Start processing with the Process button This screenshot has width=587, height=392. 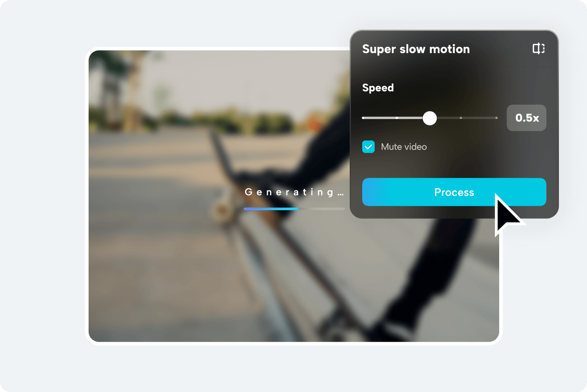click(x=454, y=192)
